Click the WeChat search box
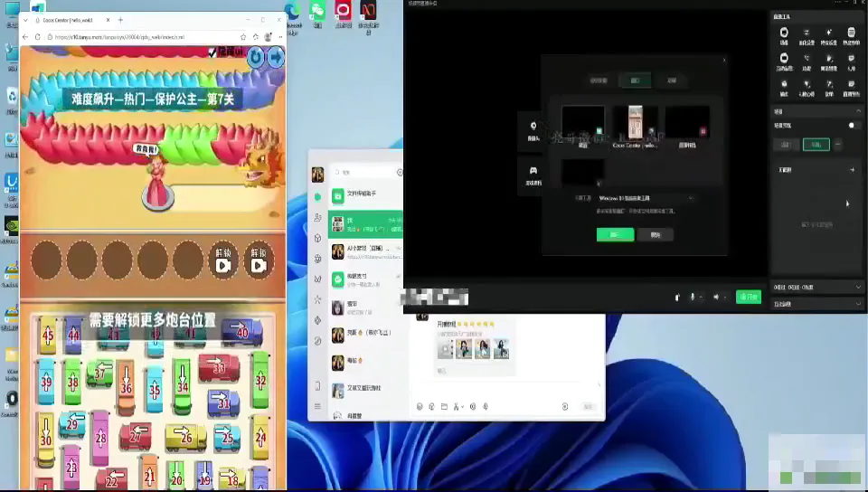This screenshot has height=492, width=868. click(363, 173)
